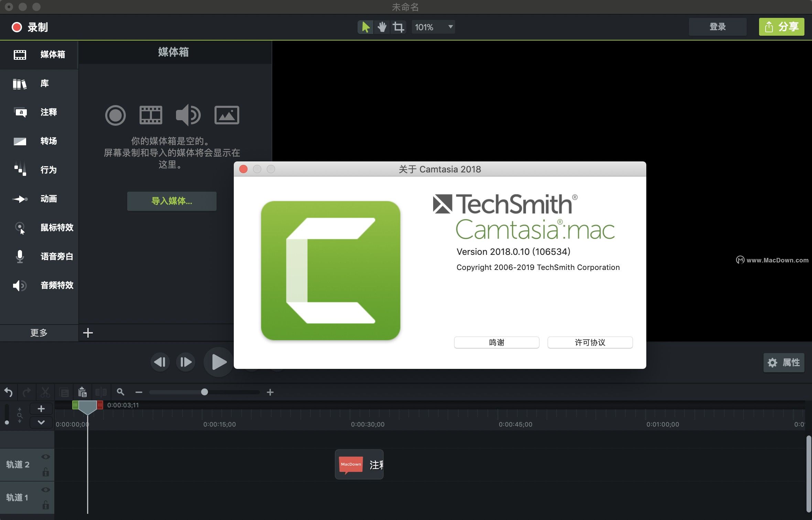Open the 转场 Transitions tab
The image size is (812, 520).
pos(39,141)
